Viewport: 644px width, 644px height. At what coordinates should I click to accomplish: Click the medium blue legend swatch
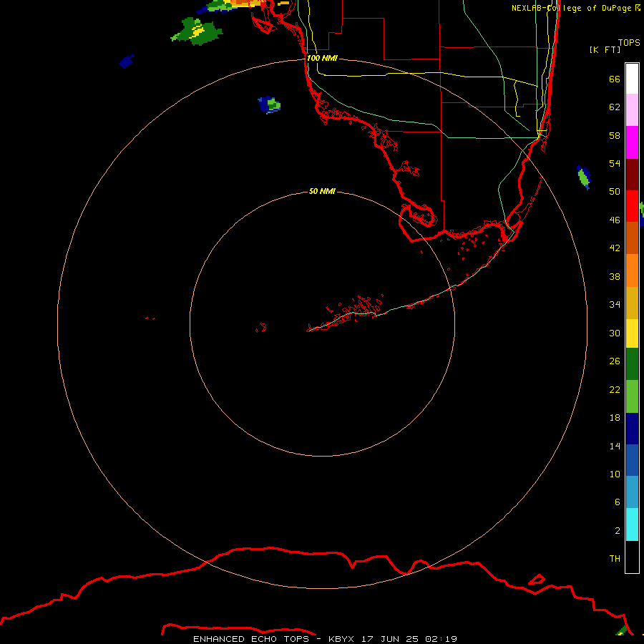632,460
